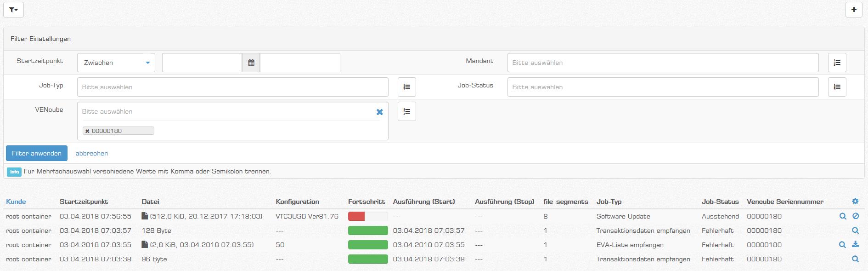Open the list selector next to Mandant

coord(837,63)
